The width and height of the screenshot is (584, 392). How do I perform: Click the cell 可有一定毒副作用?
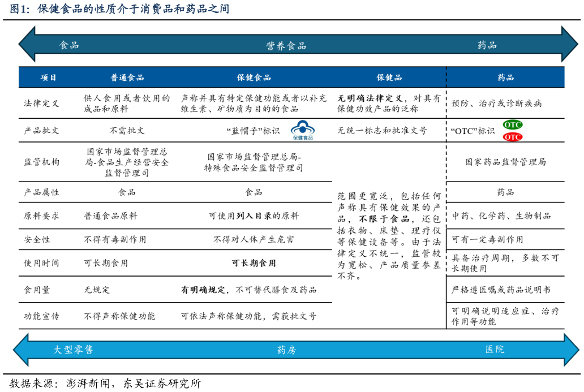[488, 239]
